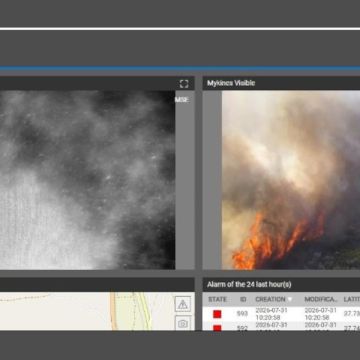
Task: Click the camera icon button on map
Action: (x=183, y=323)
